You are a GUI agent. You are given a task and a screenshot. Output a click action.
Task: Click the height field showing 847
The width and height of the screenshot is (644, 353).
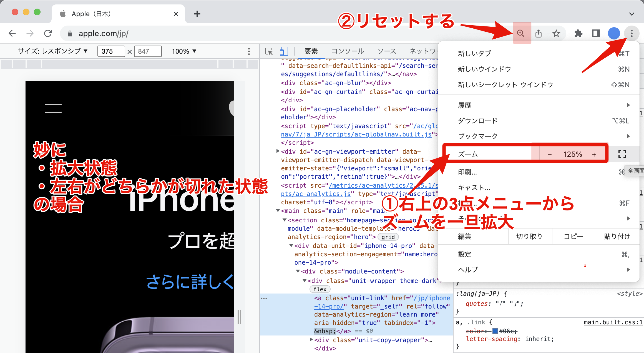[148, 51]
